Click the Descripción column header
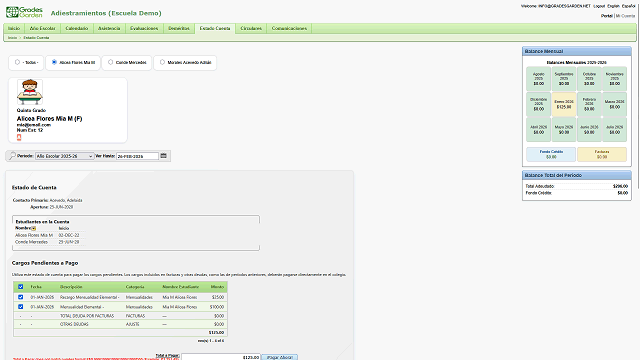640x360 pixels. click(x=71, y=287)
